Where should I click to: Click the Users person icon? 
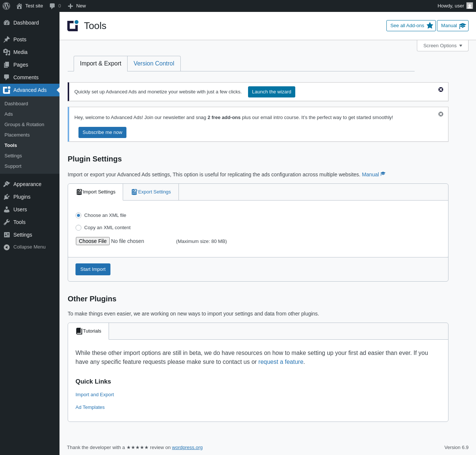7,209
